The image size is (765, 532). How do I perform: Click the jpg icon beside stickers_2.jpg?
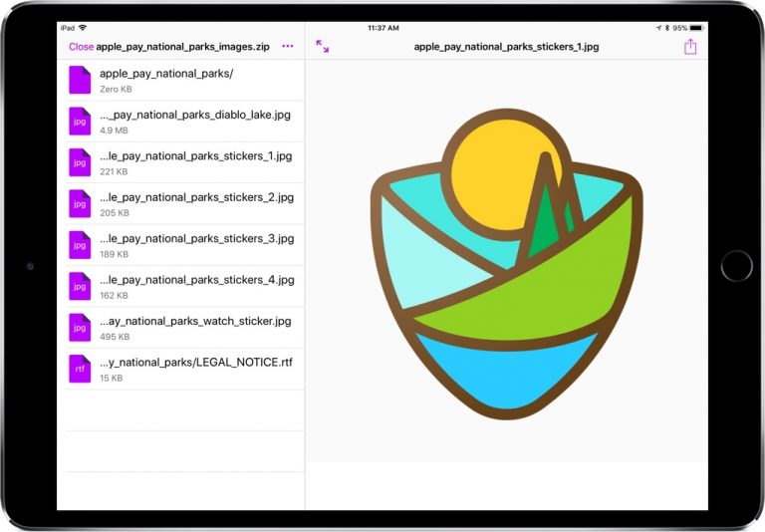[x=80, y=203]
